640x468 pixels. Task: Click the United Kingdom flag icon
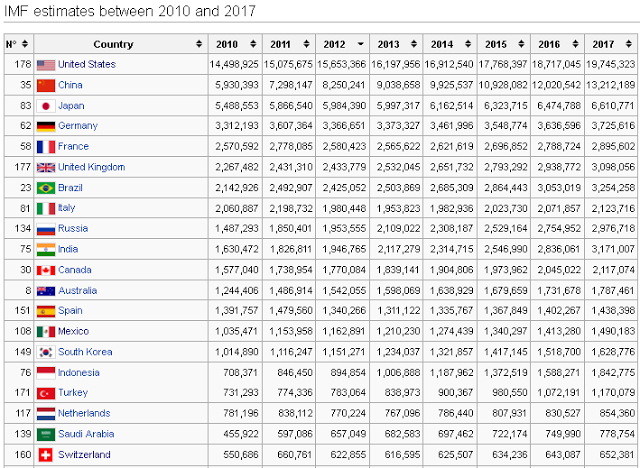[x=46, y=167]
